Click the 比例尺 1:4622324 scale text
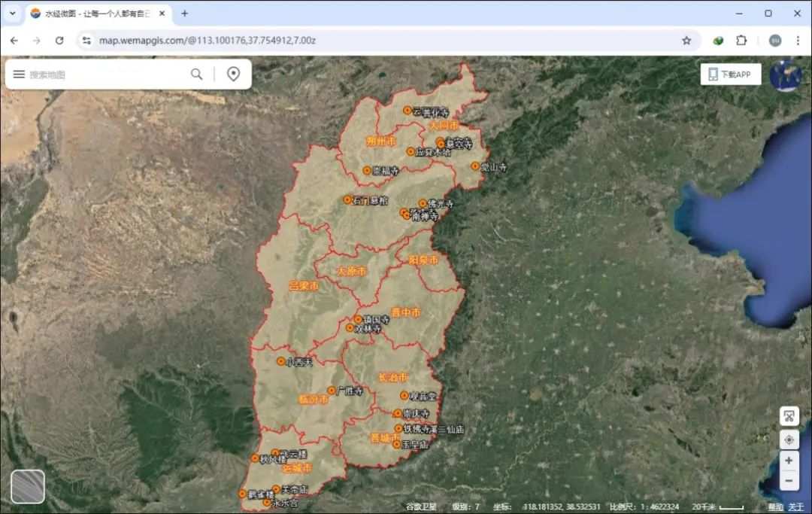 tap(644, 506)
